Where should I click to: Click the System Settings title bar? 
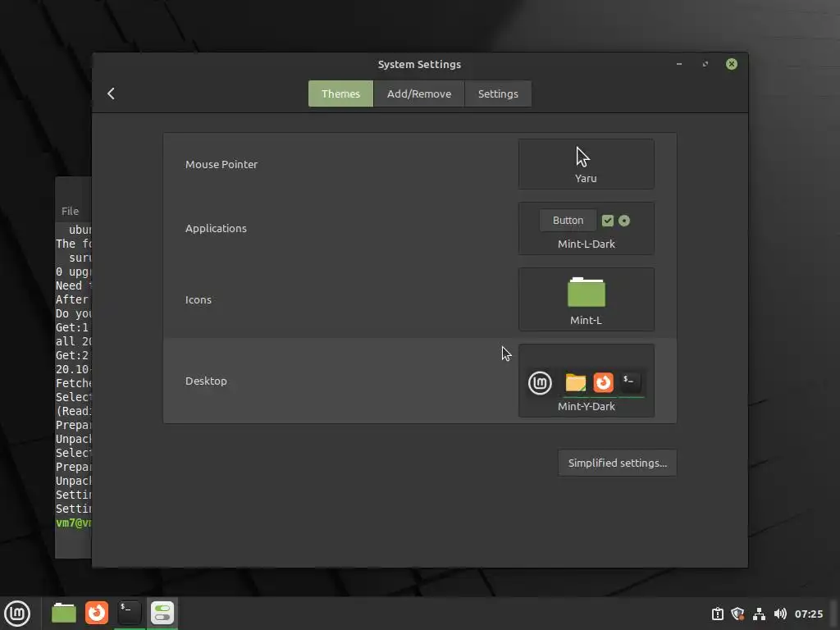click(x=419, y=64)
